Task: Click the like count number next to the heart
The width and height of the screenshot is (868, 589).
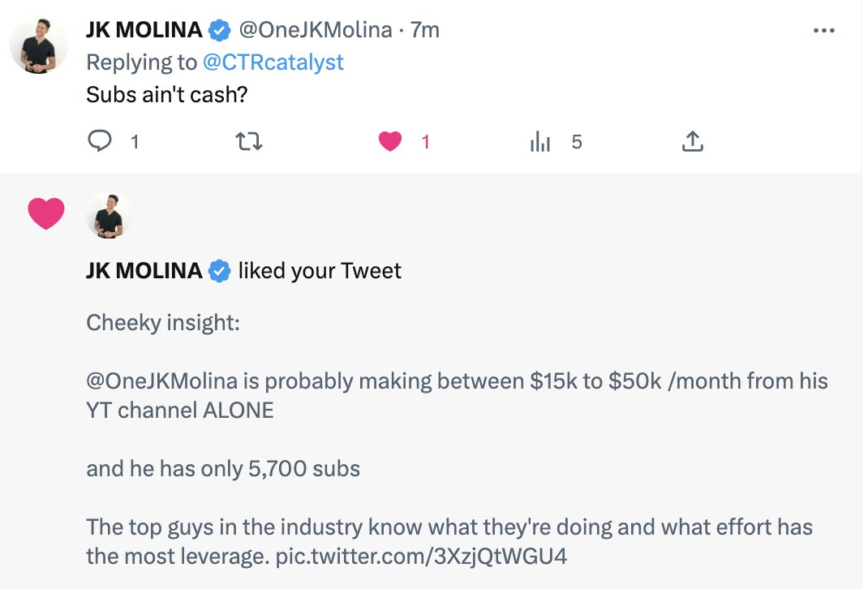Action: pyautogui.click(x=425, y=142)
